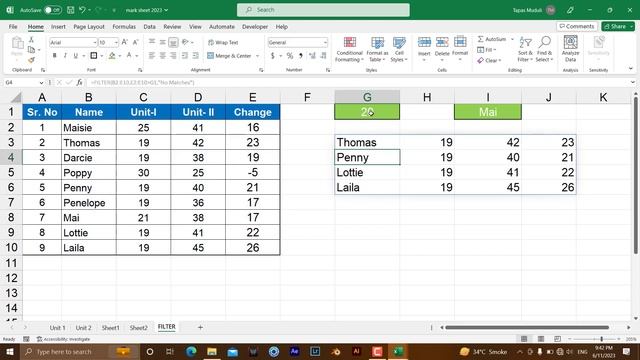Image resolution: width=640 pixels, height=360 pixels.
Task: Open Sort & Filter
Action: pos(525,49)
